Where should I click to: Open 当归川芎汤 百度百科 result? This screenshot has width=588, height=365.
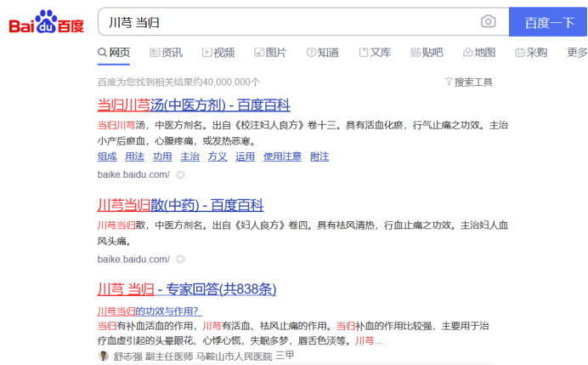194,106
